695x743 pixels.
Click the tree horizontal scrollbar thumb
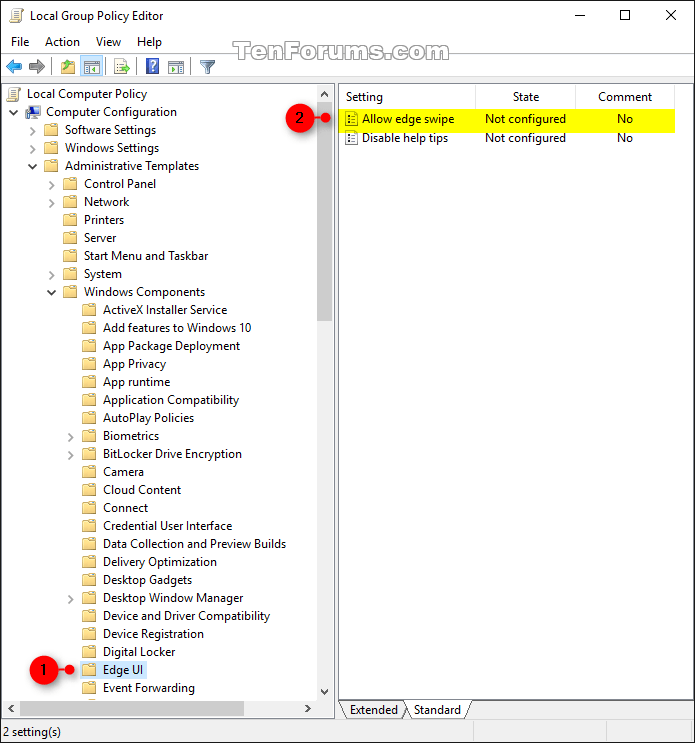(132, 708)
